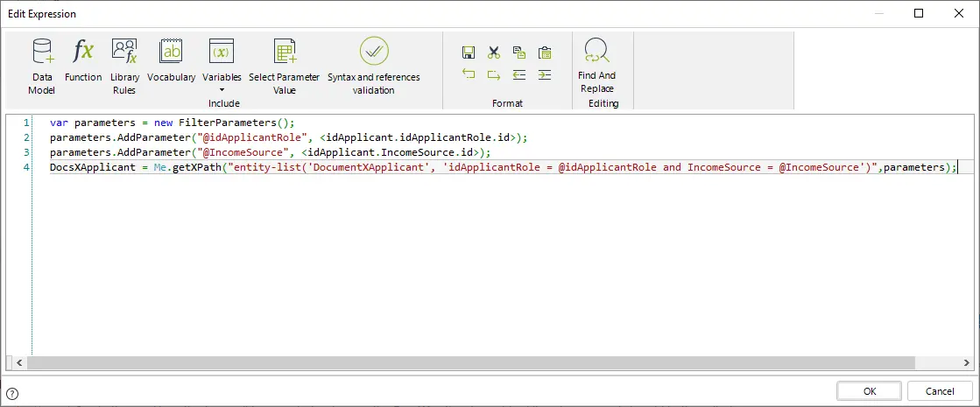Click the Redo arrow icon
The width and height of the screenshot is (980, 407).
pyautogui.click(x=494, y=74)
